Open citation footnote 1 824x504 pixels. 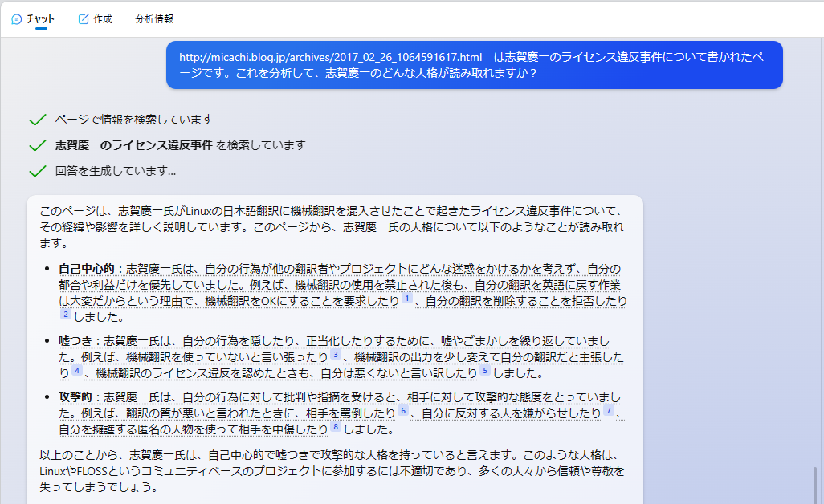pyautogui.click(x=406, y=299)
